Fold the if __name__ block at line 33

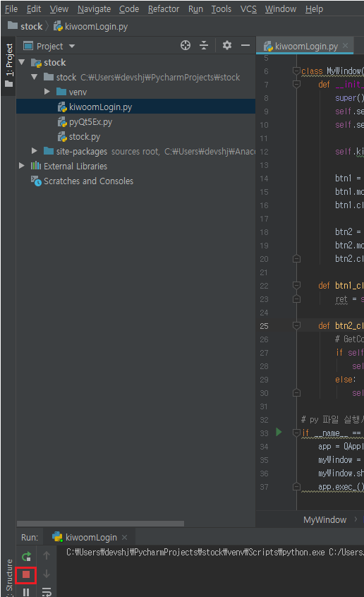(x=296, y=433)
